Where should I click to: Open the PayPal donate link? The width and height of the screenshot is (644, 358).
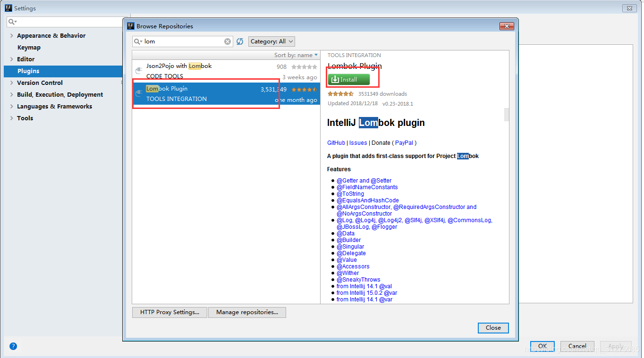pos(404,143)
